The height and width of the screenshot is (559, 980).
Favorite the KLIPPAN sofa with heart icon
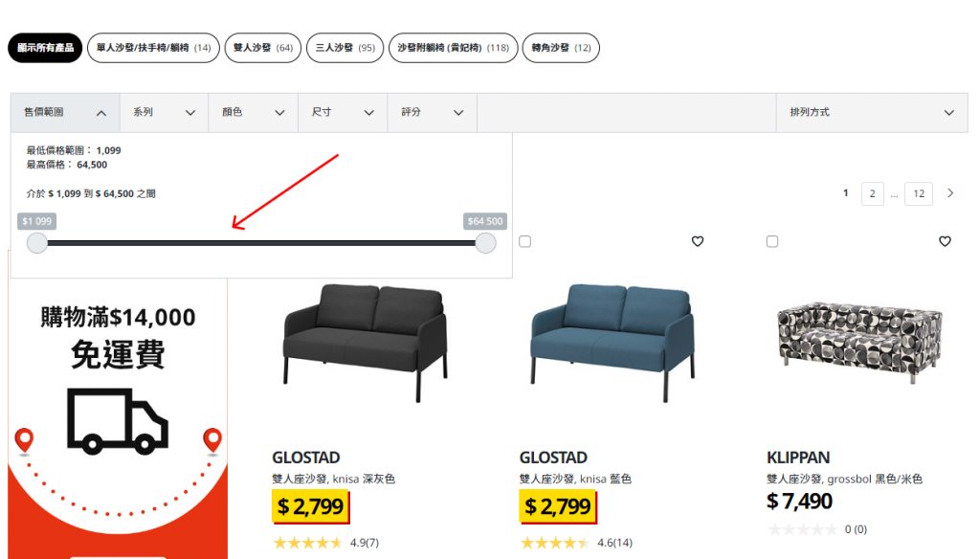pyautogui.click(x=945, y=241)
